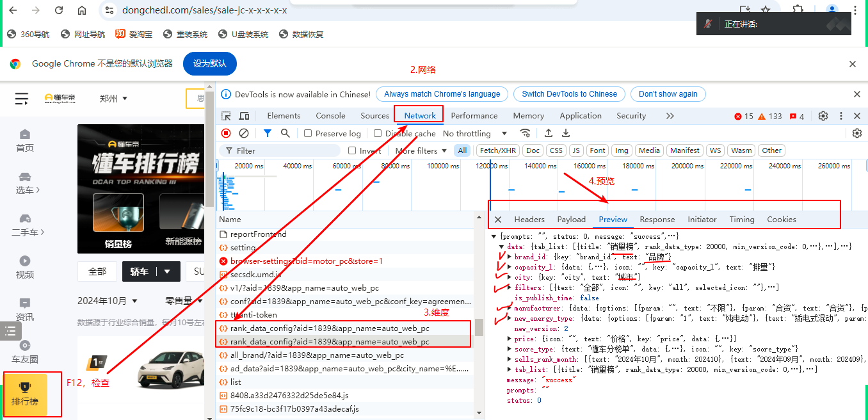This screenshot has width=868, height=420.
Task: Click Always match Chrome's language
Action: tap(442, 94)
